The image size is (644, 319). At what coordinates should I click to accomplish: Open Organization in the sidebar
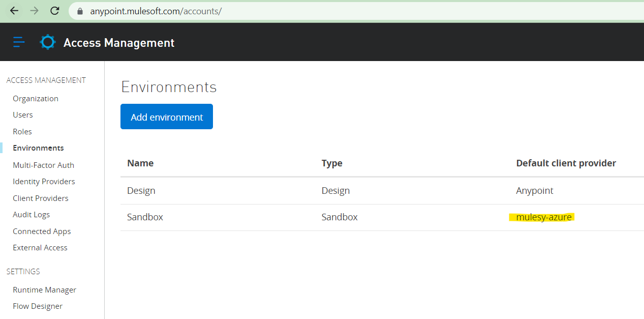(36, 99)
